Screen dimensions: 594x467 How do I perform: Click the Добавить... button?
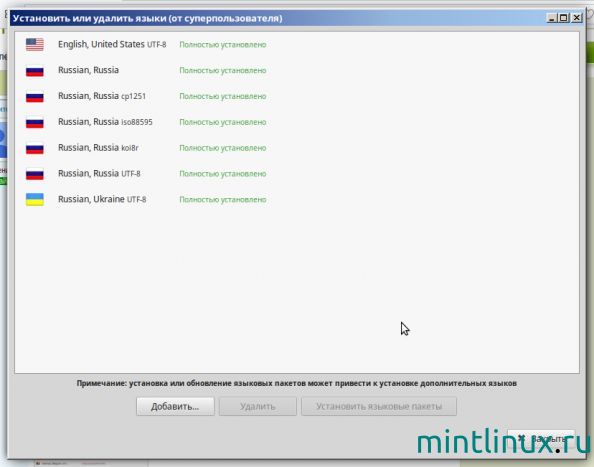[x=175, y=406]
